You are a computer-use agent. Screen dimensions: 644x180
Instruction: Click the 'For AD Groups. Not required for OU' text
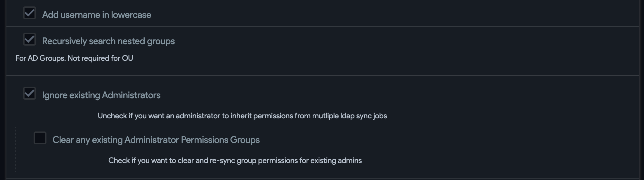[x=74, y=58]
